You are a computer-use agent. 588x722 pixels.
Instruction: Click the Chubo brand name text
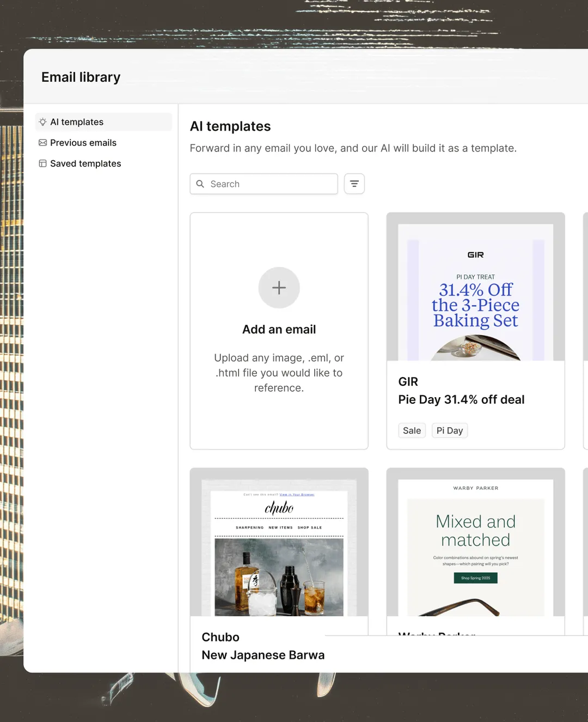tap(220, 637)
